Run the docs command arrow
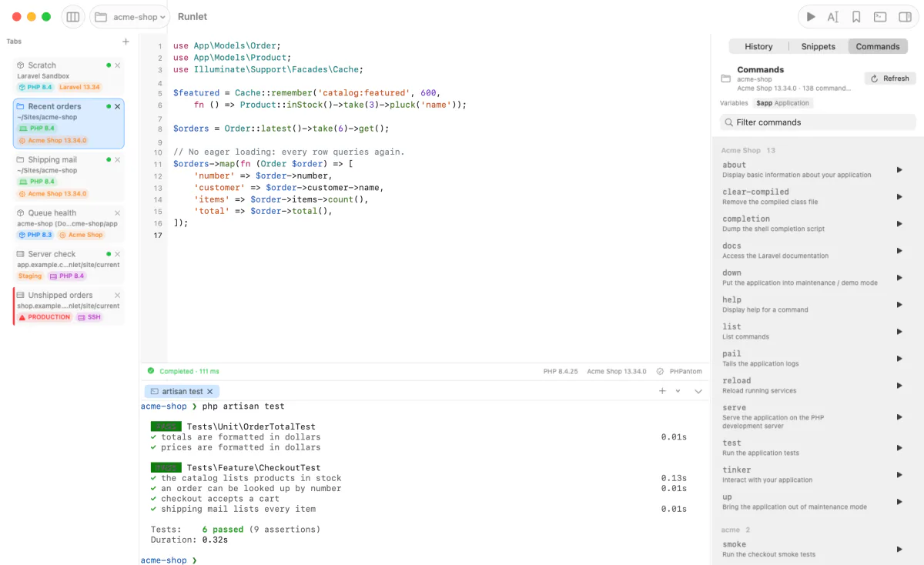Image resolution: width=924 pixels, height=565 pixels. coord(899,250)
